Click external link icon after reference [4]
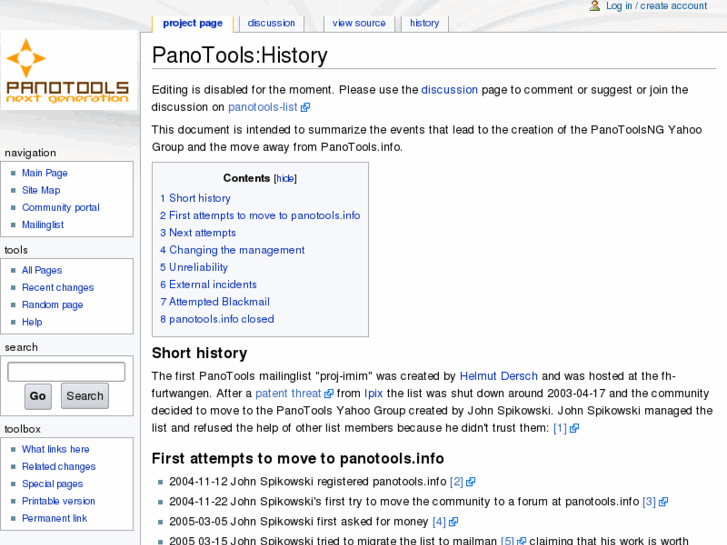 (x=453, y=522)
